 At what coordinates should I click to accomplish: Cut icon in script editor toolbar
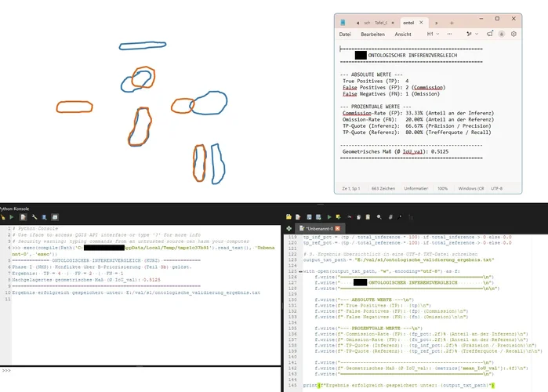[349, 217]
